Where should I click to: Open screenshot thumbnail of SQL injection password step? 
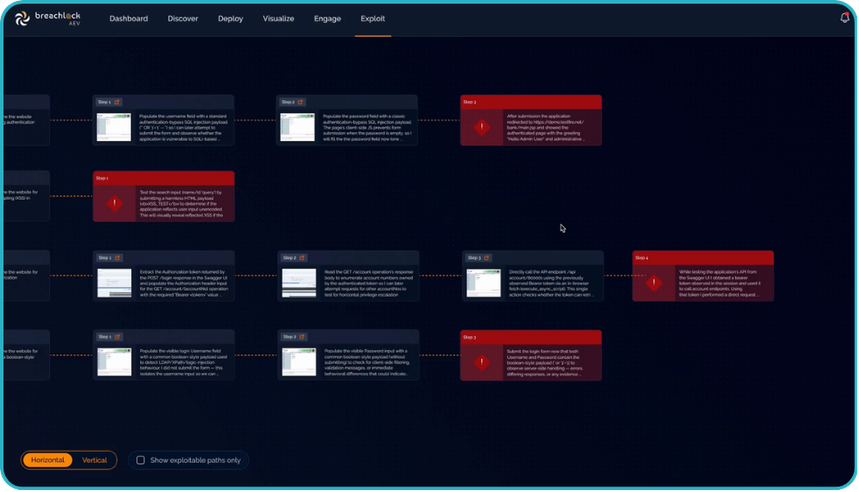tap(297, 127)
